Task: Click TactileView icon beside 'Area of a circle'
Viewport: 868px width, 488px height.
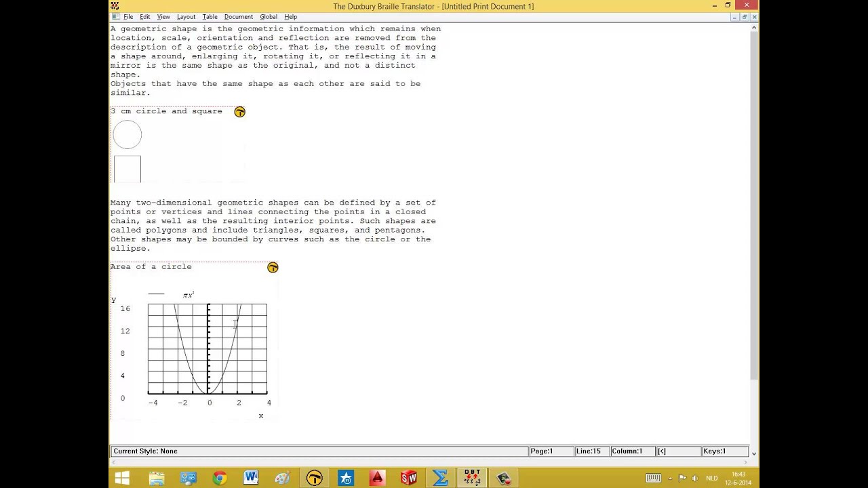Action: 273,268
